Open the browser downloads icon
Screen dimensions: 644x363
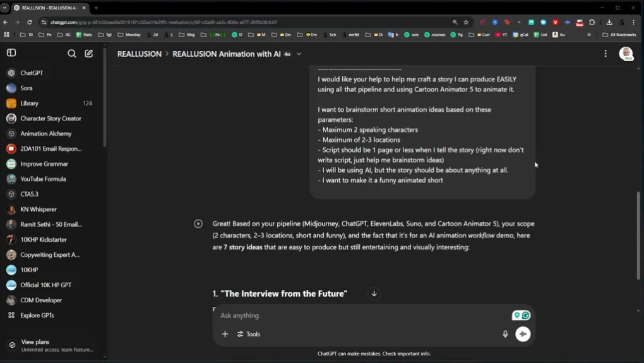[609, 22]
